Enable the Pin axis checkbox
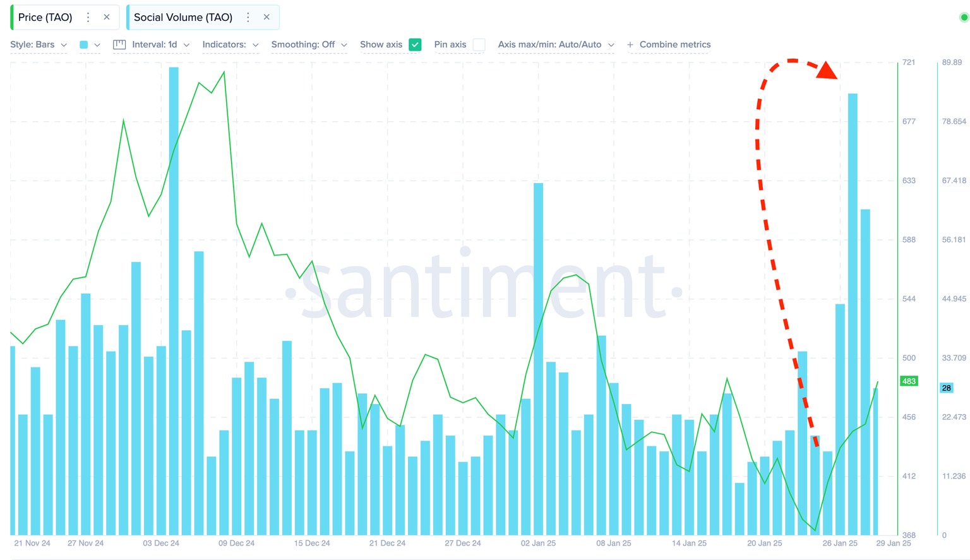The width and height of the screenshot is (970, 560). click(x=479, y=45)
